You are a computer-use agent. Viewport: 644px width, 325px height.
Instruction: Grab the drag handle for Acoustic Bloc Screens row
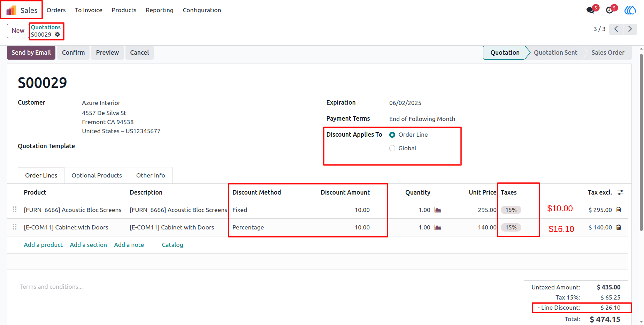pos(15,209)
